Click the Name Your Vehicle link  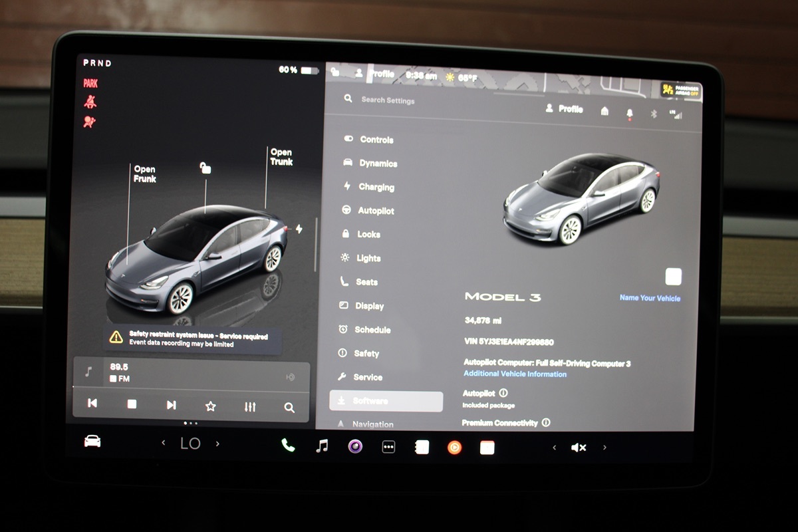pyautogui.click(x=650, y=298)
